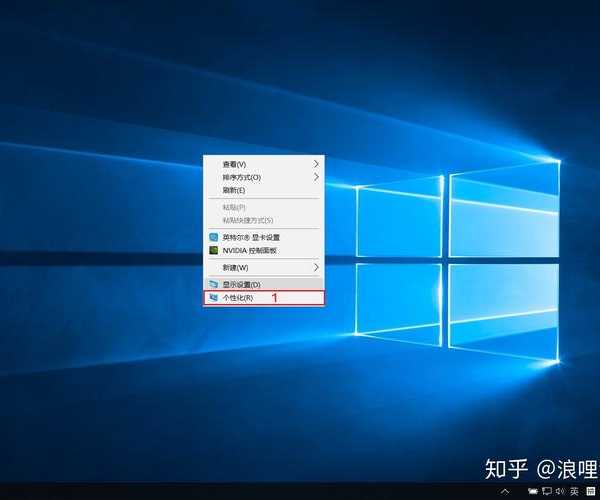The image size is (600, 500).
Task: Open NVIDIA Control Panel from context menu
Action: pyautogui.click(x=264, y=251)
